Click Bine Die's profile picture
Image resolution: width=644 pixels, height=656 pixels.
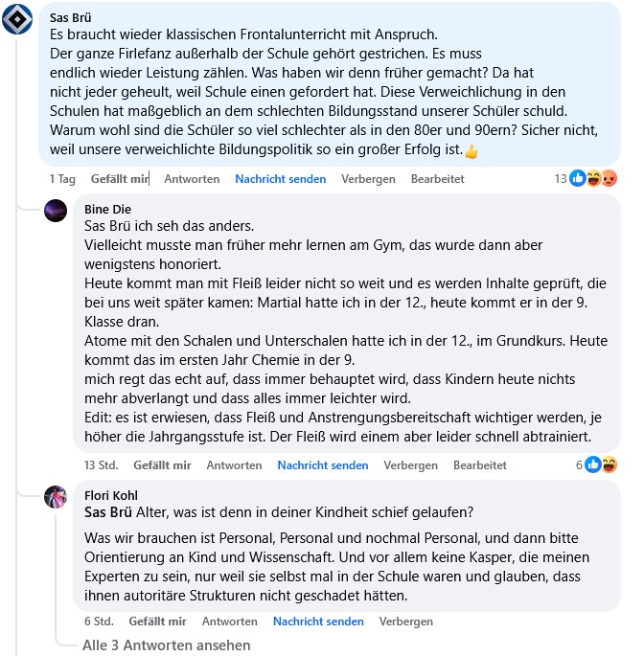(56, 210)
